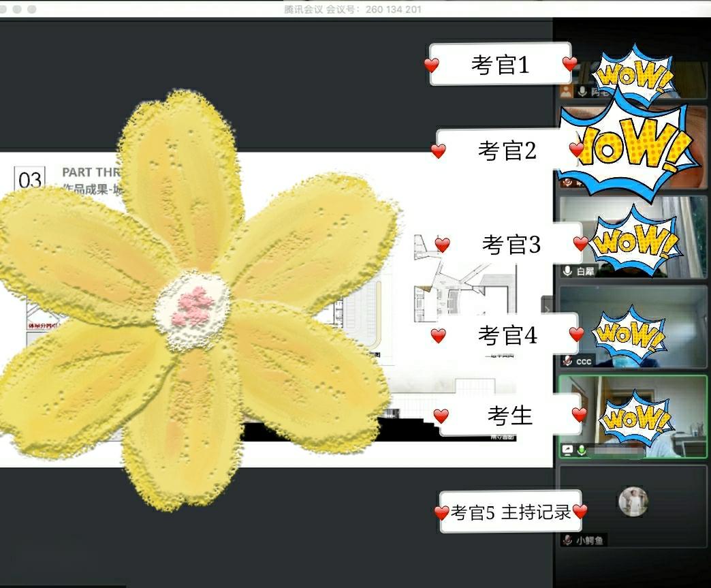Open the ccc video tile
The width and height of the screenshot is (711, 588).
pyautogui.click(x=633, y=326)
